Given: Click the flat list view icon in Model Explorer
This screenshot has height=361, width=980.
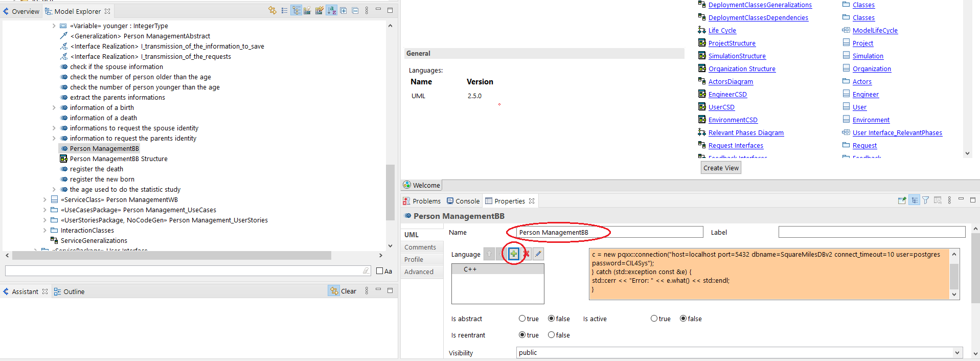Looking at the screenshot, I should click(284, 10).
